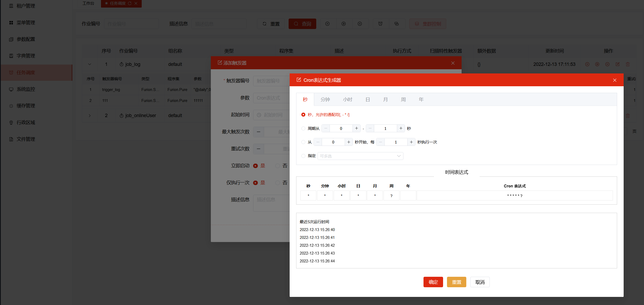Switch to the 分钟 tab
The height and width of the screenshot is (305, 644).
(325, 99)
